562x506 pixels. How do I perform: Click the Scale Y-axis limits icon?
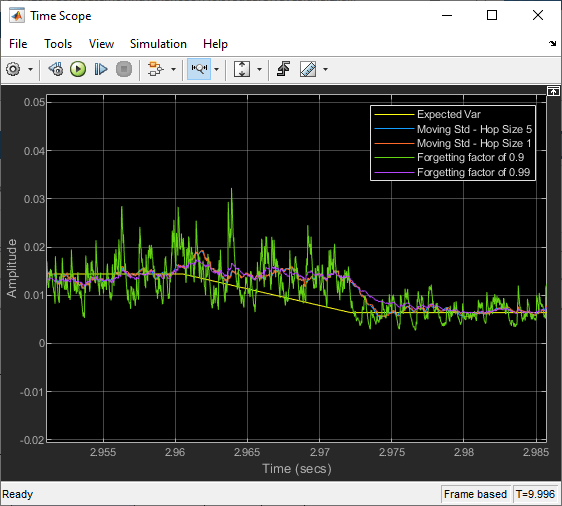(242, 69)
